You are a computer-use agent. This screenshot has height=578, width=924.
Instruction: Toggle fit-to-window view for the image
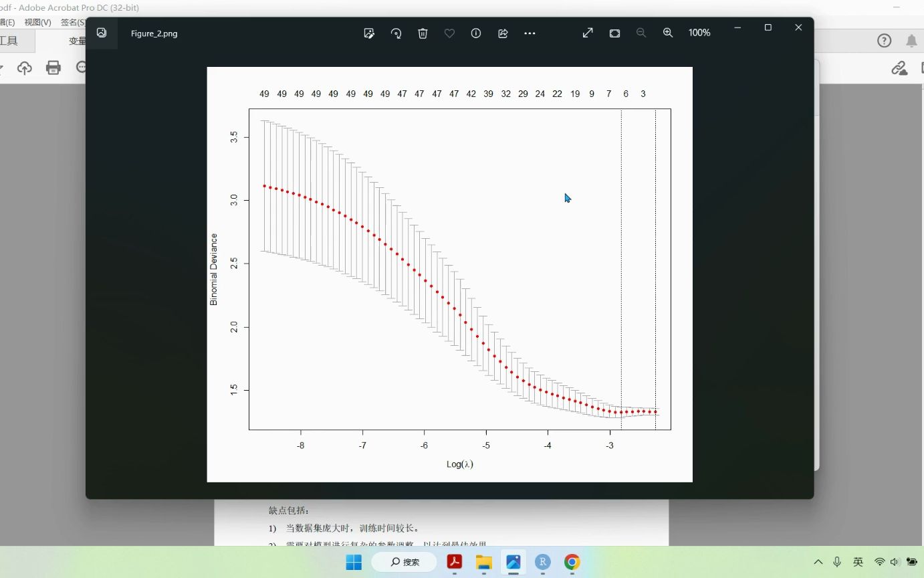(614, 33)
